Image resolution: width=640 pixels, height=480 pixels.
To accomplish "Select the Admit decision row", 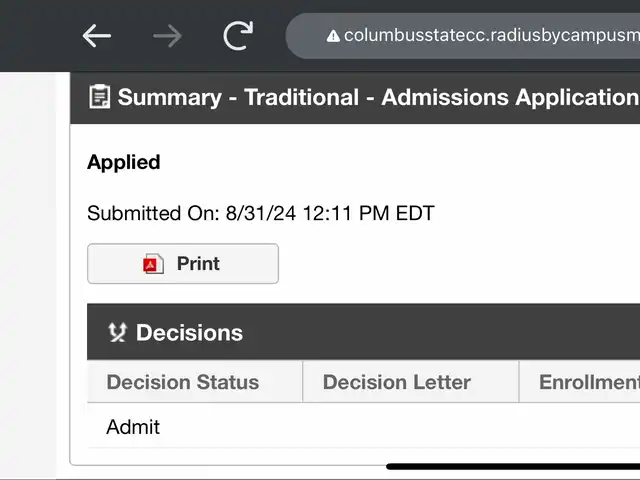I will coord(133,427).
